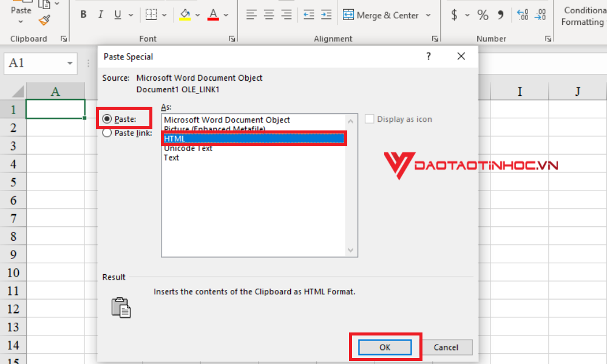Increase decimal places

point(522,15)
